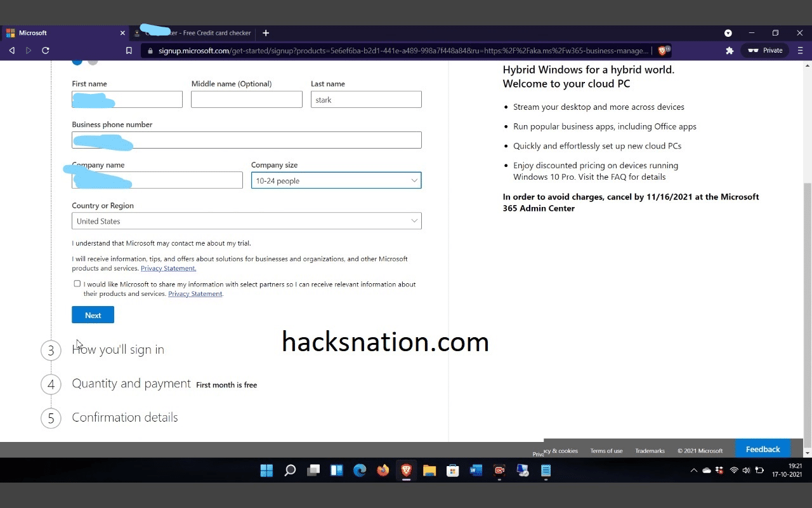Viewport: 812px width, 508px height.
Task: Open the browser extensions puzzle icon
Action: coord(730,50)
